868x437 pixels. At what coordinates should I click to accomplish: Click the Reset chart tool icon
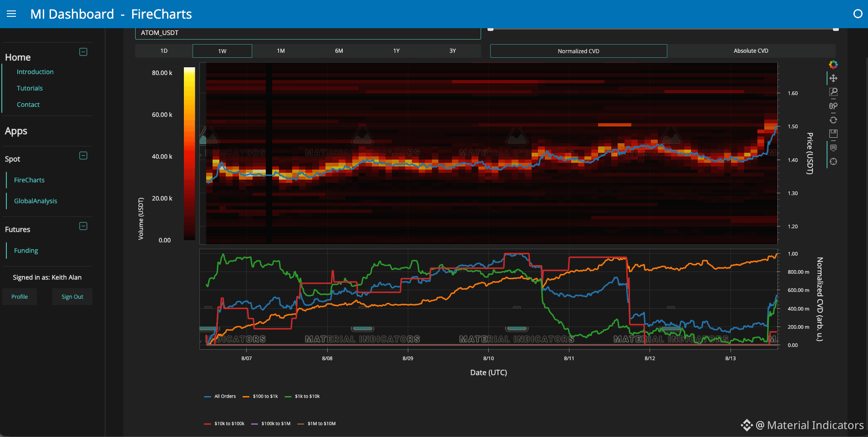(x=833, y=120)
